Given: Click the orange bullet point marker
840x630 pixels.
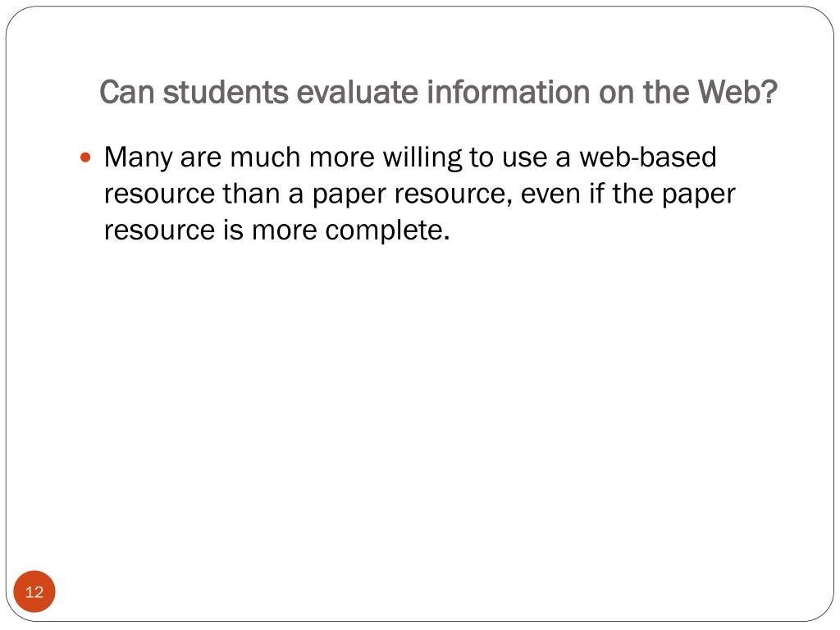Looking at the screenshot, I should point(85,157).
